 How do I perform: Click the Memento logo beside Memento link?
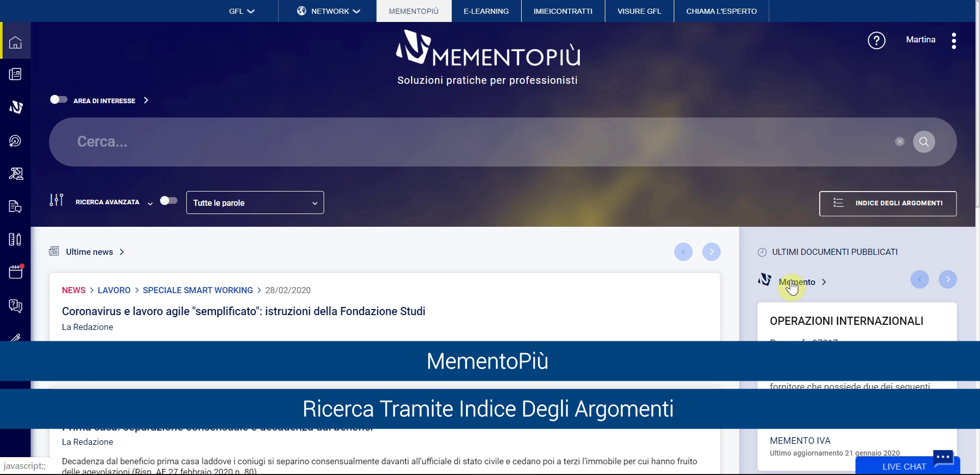pyautogui.click(x=764, y=279)
